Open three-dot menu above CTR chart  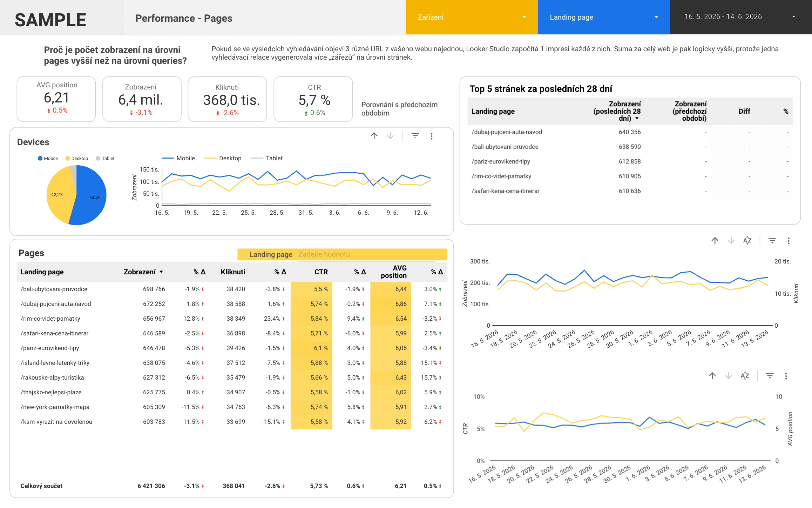pyautogui.click(x=786, y=376)
